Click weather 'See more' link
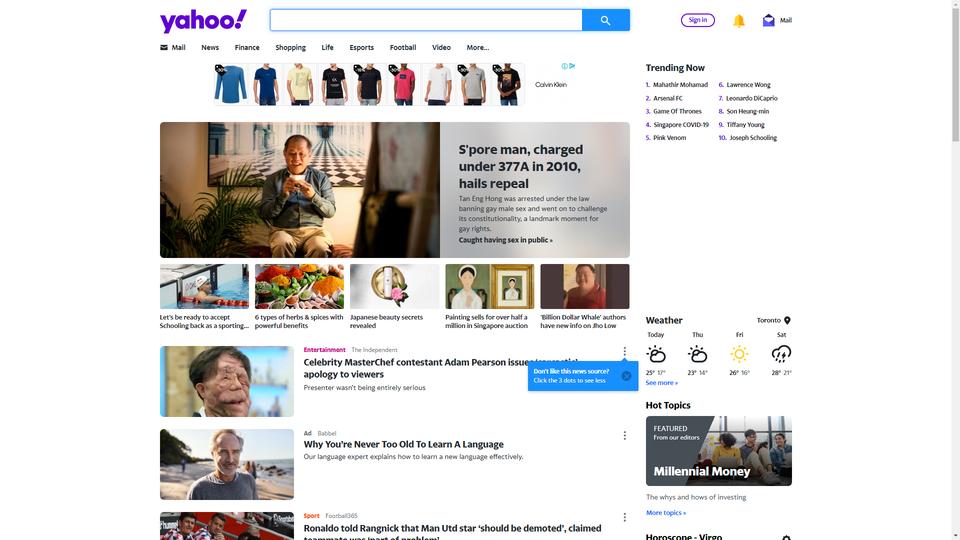The height and width of the screenshot is (540, 960). pos(661,383)
